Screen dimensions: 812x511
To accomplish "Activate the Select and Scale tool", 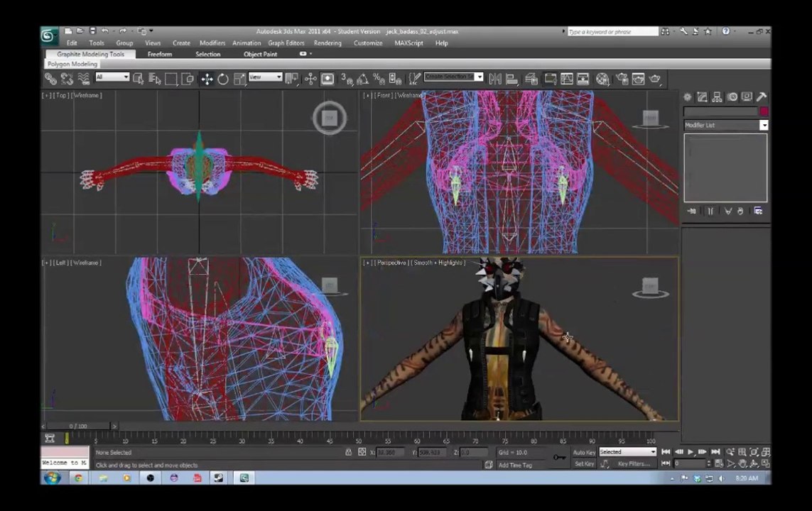I will click(239, 79).
